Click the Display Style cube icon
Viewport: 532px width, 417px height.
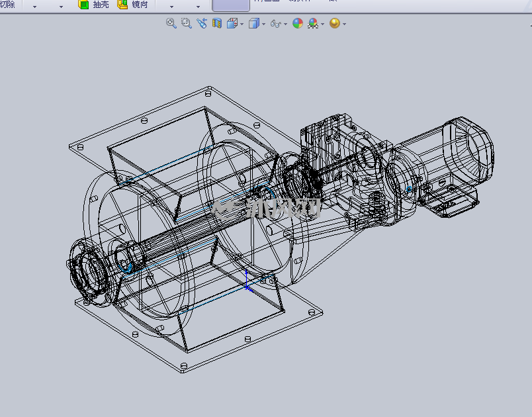[x=254, y=23]
